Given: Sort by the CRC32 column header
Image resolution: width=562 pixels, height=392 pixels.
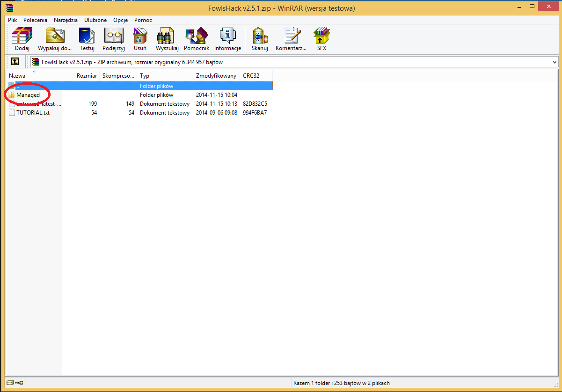Looking at the screenshot, I should coord(256,76).
